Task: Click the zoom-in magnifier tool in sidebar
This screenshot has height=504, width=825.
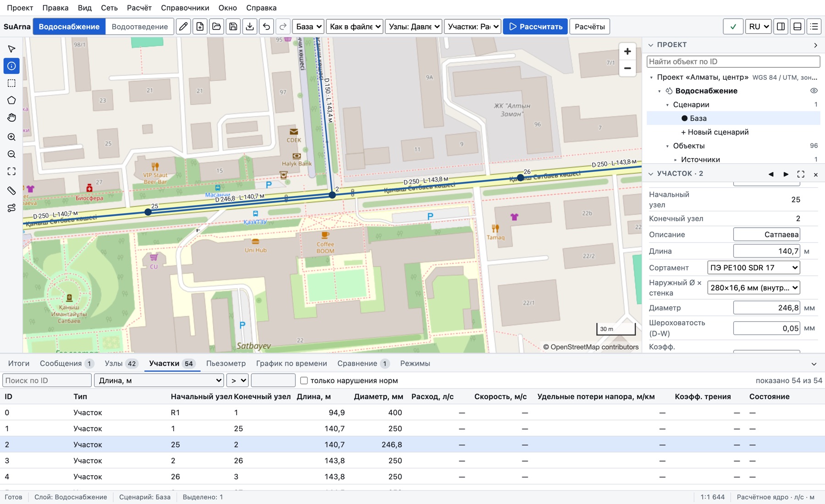Action: [x=11, y=137]
